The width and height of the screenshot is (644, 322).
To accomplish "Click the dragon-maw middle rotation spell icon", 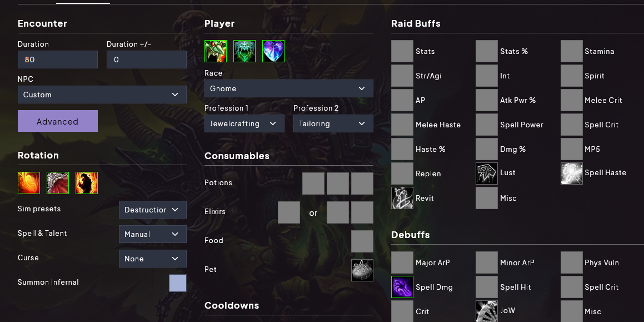I will click(x=57, y=182).
